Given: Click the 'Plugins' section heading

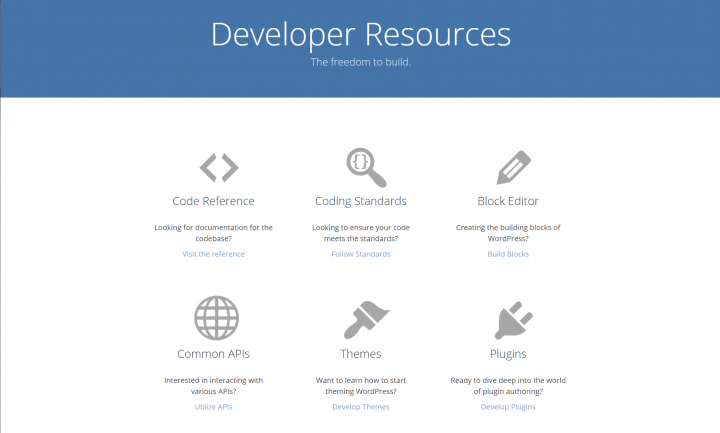Looking at the screenshot, I should click(508, 354).
